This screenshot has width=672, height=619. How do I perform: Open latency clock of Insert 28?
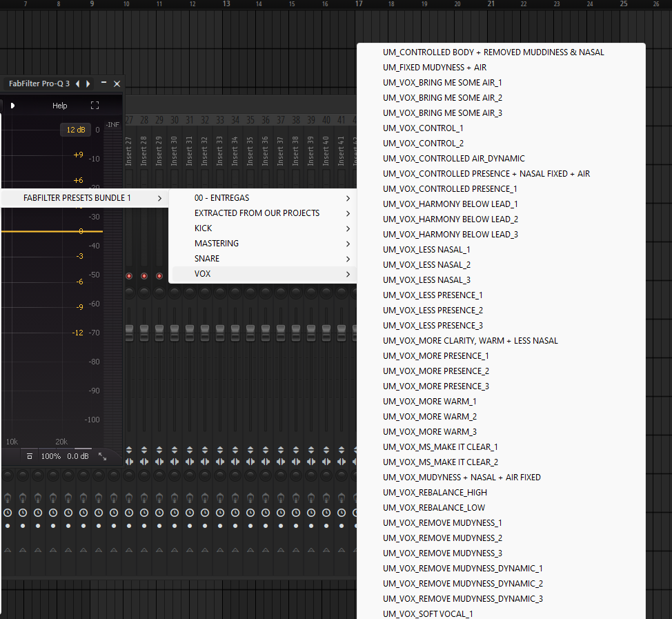(144, 513)
